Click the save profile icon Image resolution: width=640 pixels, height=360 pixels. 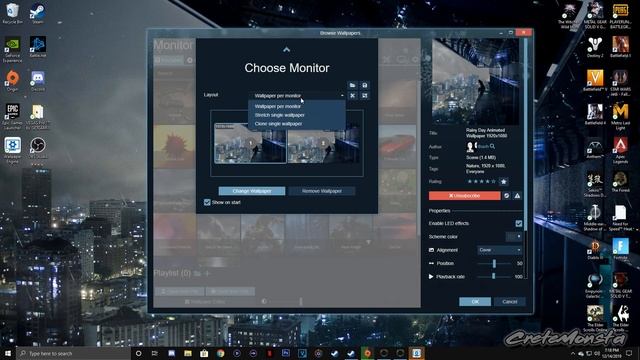pos(364,85)
